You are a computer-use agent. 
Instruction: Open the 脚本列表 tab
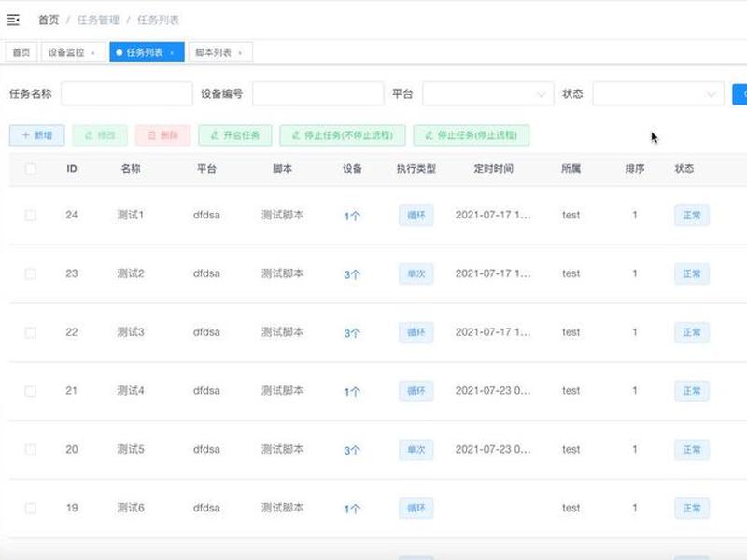(x=220, y=52)
